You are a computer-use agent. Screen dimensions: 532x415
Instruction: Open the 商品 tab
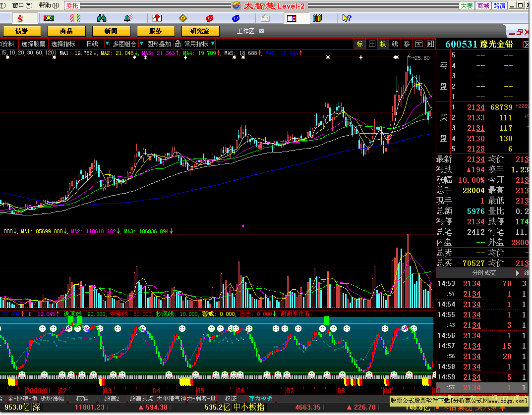pyautogui.click(x=66, y=31)
